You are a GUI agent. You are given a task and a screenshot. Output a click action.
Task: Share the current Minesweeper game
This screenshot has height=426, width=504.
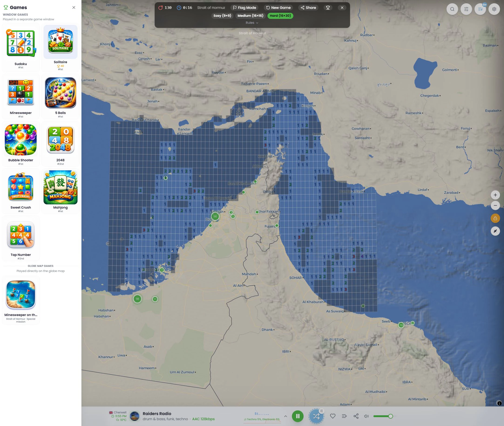[x=308, y=7]
